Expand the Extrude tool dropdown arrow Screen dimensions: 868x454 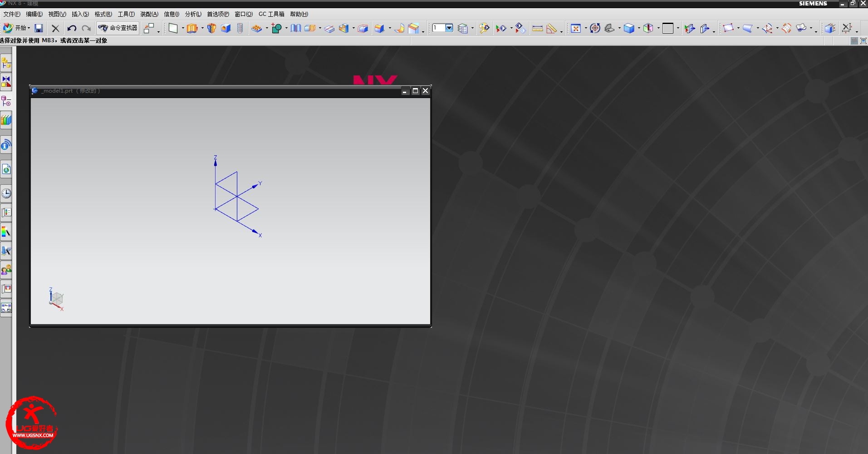click(x=202, y=29)
